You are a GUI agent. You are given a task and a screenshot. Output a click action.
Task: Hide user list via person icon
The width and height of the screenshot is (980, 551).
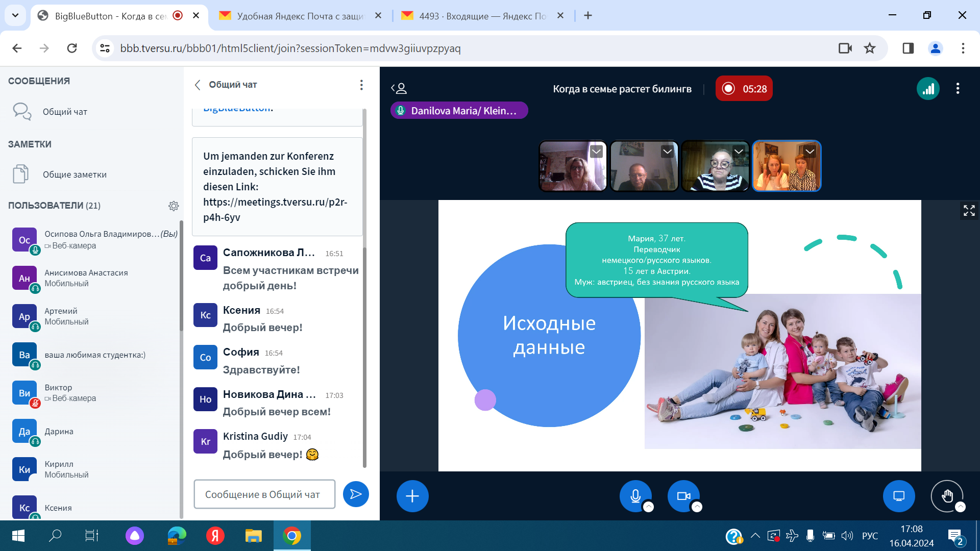399,89
